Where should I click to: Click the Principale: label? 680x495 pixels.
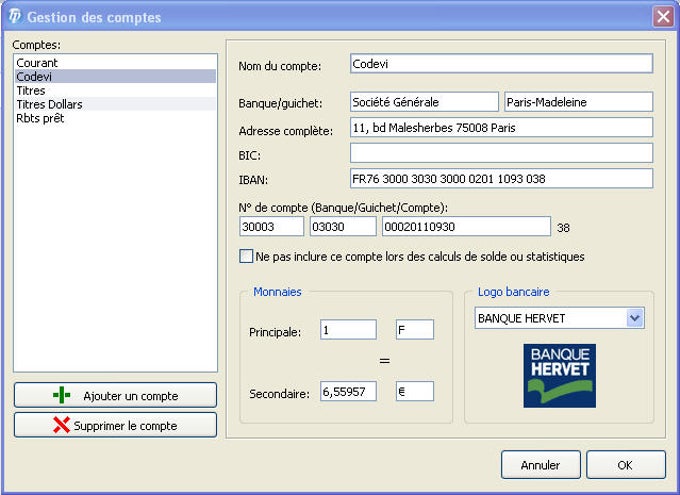[x=275, y=332]
